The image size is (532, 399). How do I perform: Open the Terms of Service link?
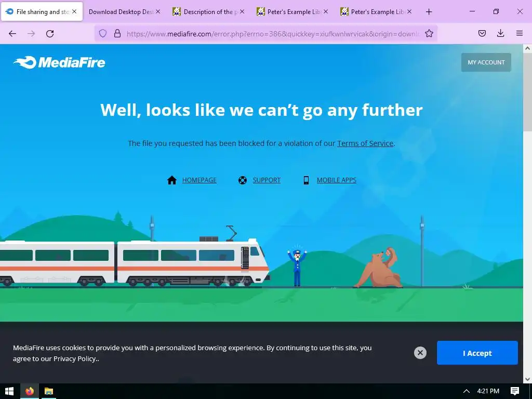click(x=365, y=143)
